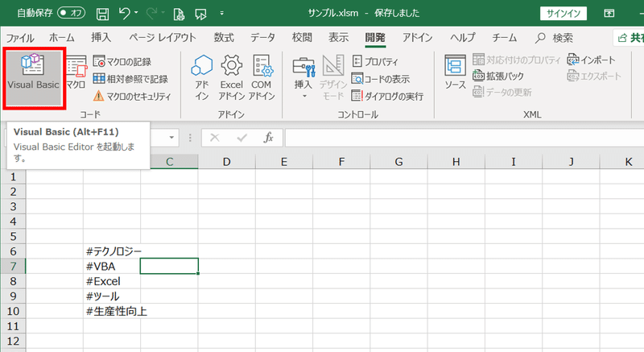Image resolution: width=644 pixels, height=352 pixels.
Task: Open the Add-ins (アドイン) button
Action: coord(202,77)
